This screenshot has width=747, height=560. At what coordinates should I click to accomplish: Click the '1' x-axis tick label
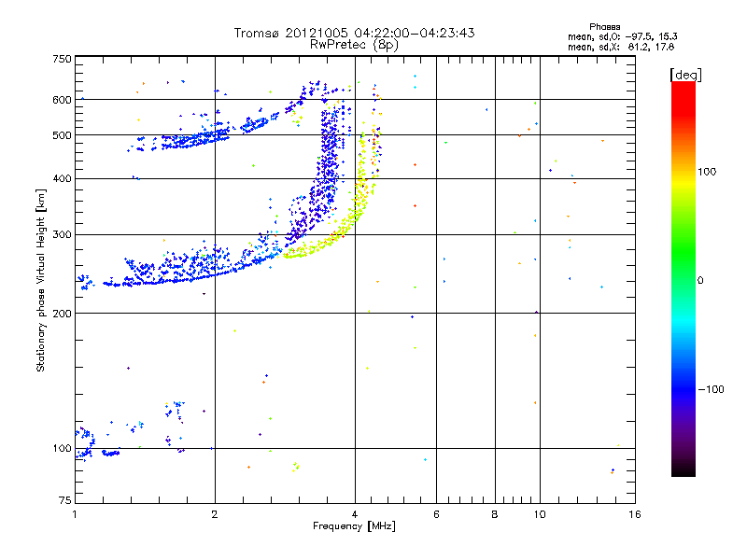75,514
